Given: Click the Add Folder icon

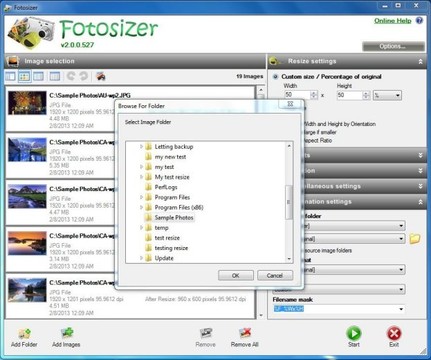Looking at the screenshot, I should point(24,334).
